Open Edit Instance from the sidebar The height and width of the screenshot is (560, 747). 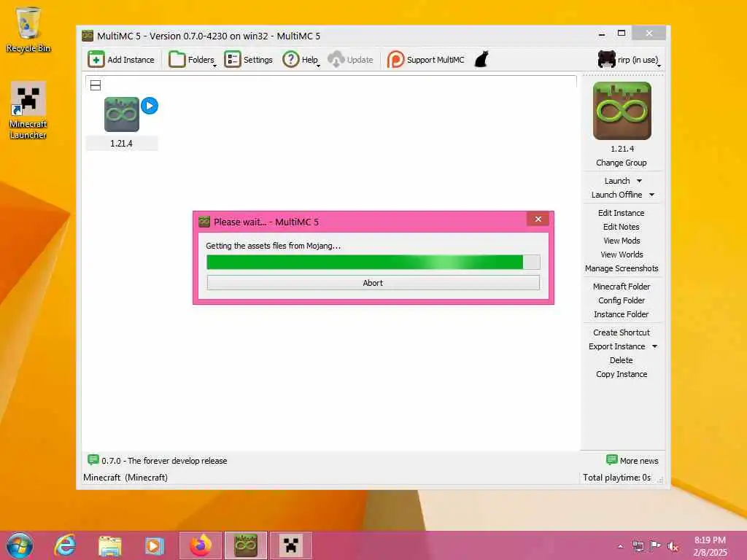pyautogui.click(x=622, y=213)
